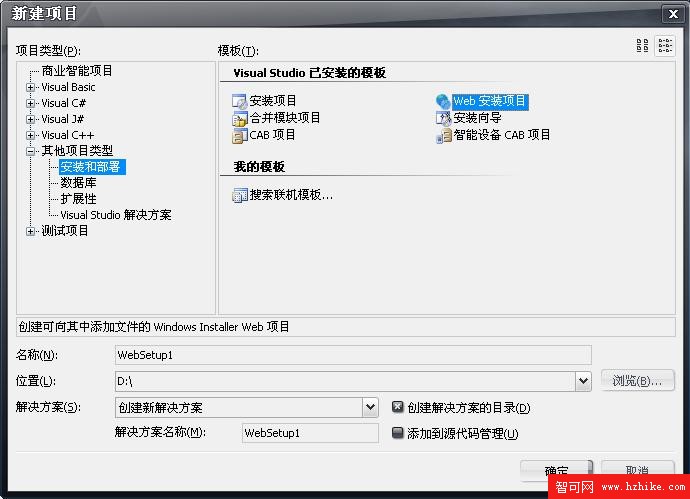Select the Web 安装项目 globe icon
This screenshot has width=690, height=499.
pyautogui.click(x=443, y=101)
